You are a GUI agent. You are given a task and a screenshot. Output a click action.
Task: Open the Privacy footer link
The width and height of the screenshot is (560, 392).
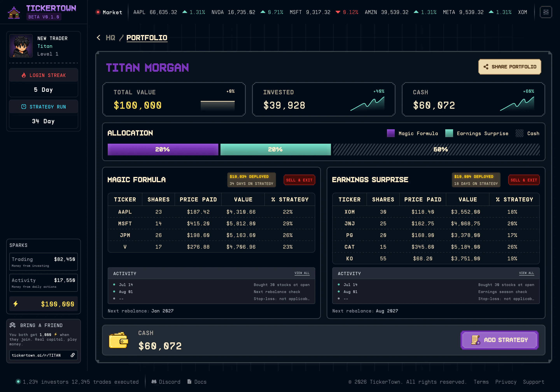[506, 382]
